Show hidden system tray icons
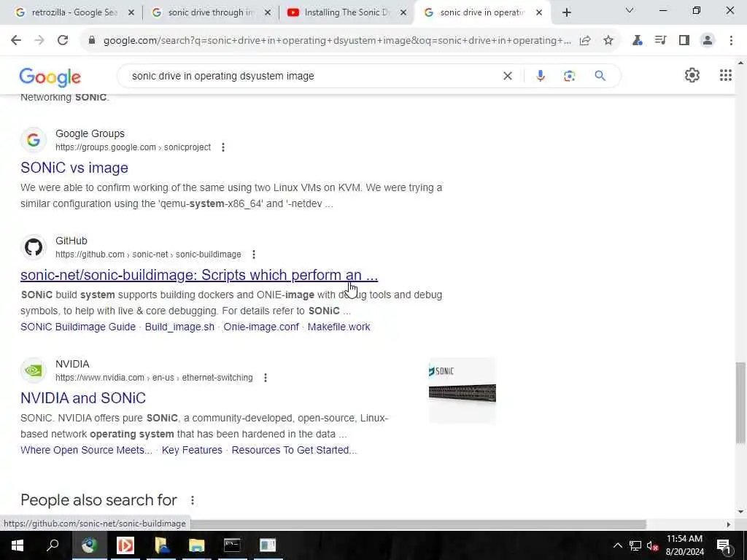Image resolution: width=747 pixels, height=560 pixels. click(x=617, y=545)
